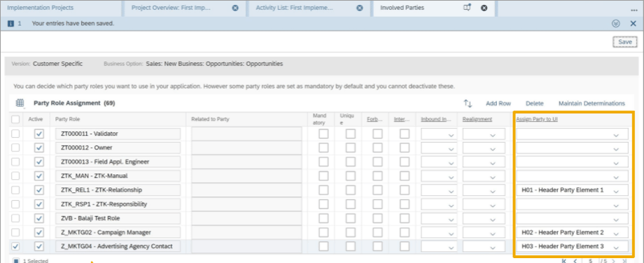Open table settings grid icon

(20, 103)
